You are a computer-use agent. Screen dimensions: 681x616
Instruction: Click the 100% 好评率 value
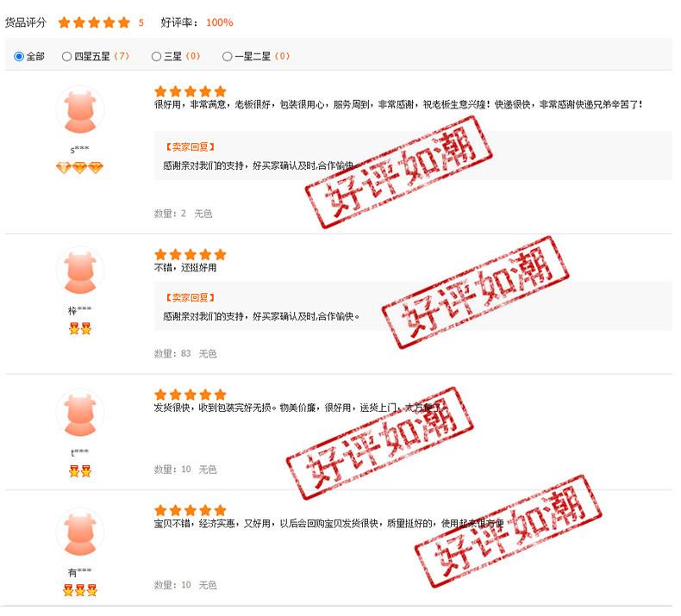[x=219, y=22]
